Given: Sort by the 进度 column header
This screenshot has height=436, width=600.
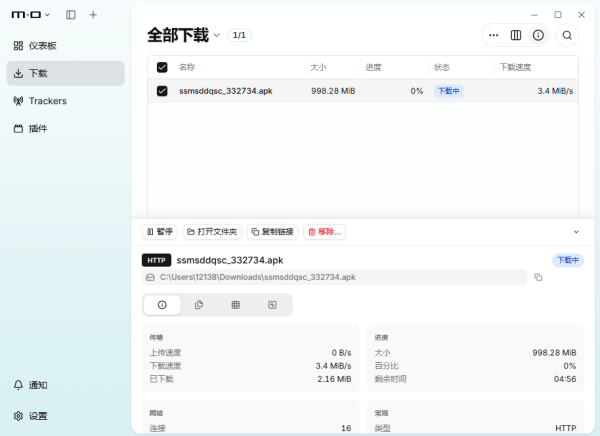Looking at the screenshot, I should point(373,67).
